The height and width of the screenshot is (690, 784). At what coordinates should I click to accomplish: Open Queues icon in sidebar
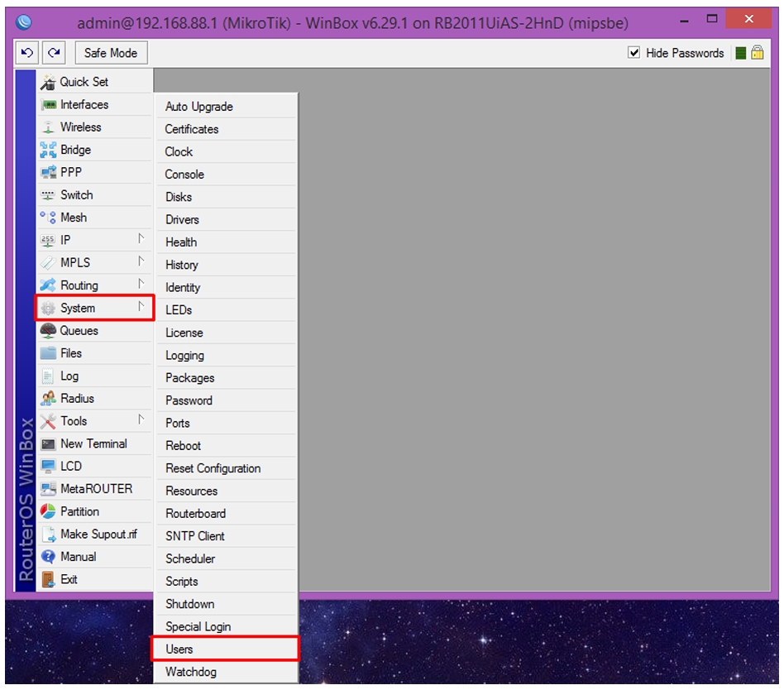[48, 331]
